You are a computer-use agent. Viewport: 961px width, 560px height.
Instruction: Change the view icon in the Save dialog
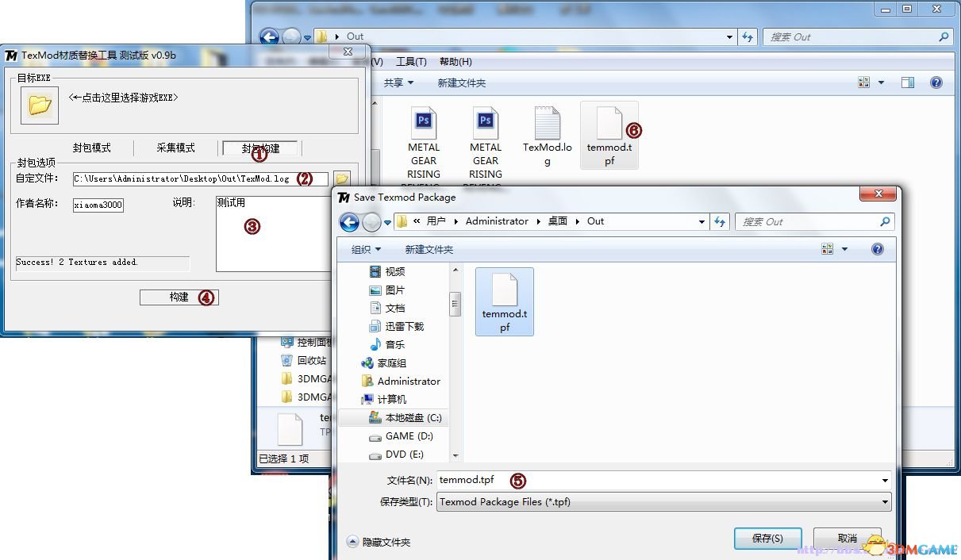[x=828, y=249]
